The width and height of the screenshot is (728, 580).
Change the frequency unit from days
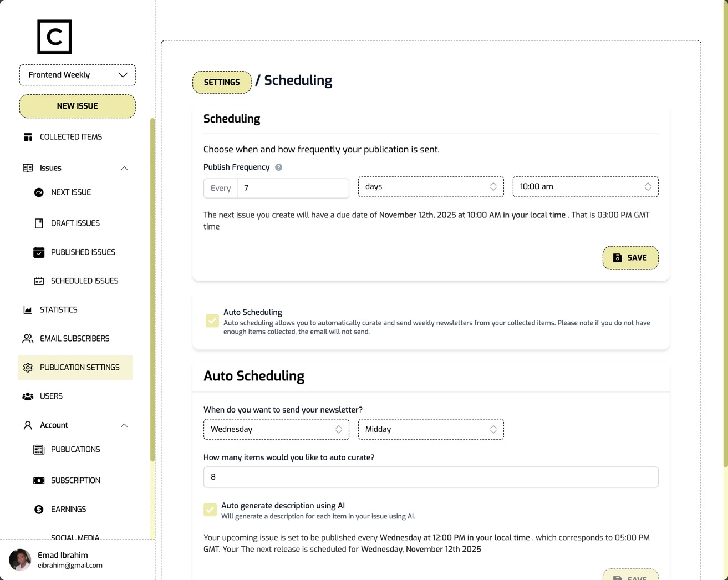coord(431,186)
